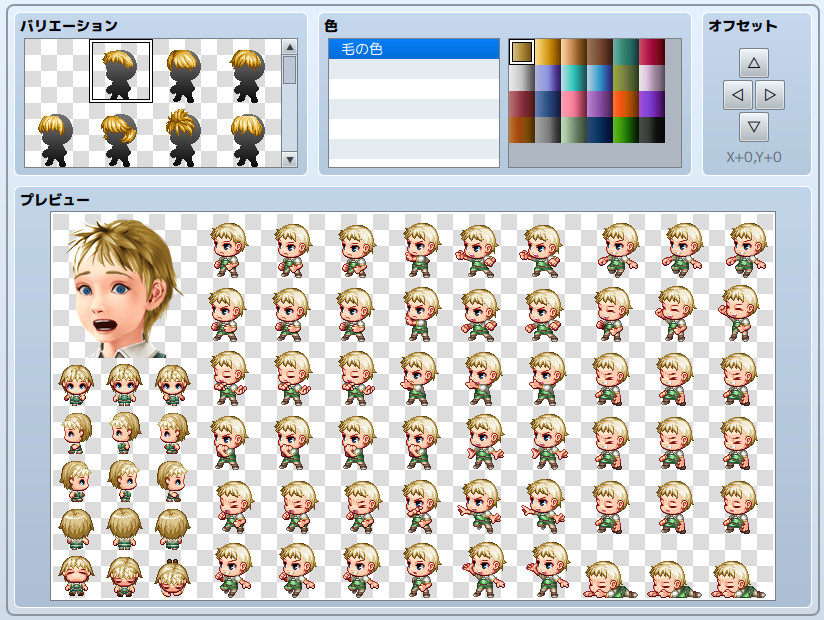824x620 pixels.
Task: Nudge the character sprite upward with the offset arrow
Action: click(x=753, y=62)
